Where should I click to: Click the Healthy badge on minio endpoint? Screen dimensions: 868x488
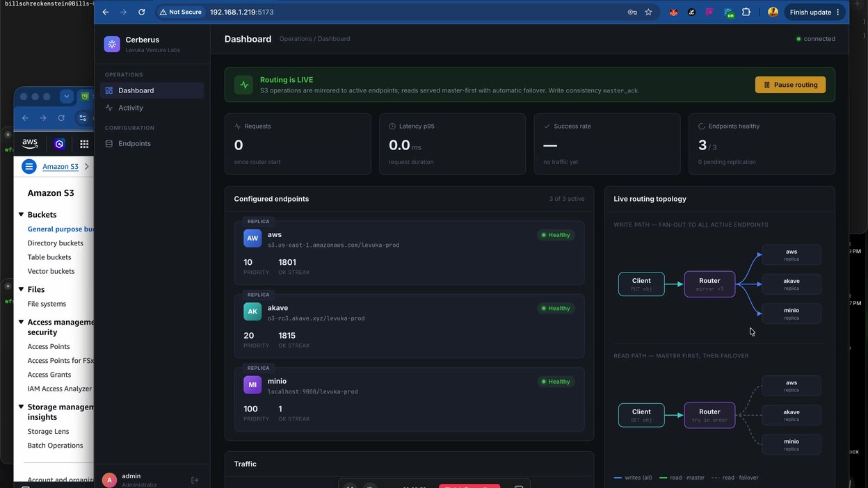[556, 382]
